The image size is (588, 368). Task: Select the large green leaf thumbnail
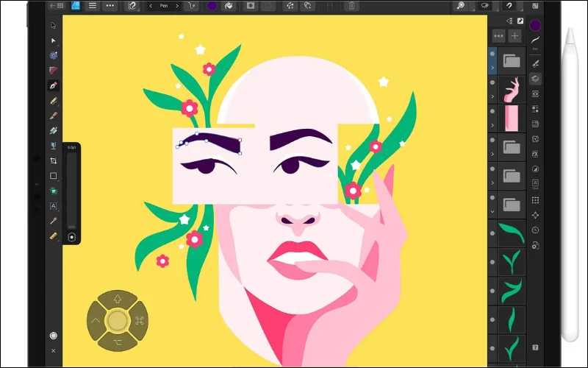tap(512, 233)
